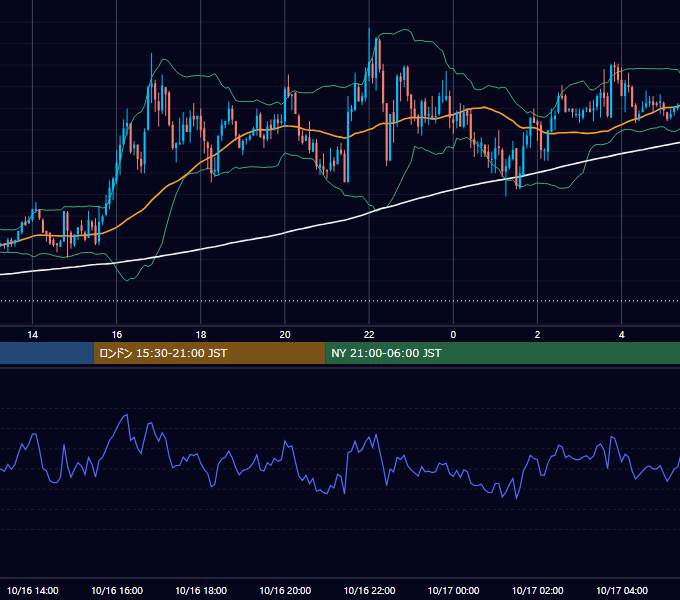Click the '10/16 16:00' date label
680x600 pixels.
117,590
